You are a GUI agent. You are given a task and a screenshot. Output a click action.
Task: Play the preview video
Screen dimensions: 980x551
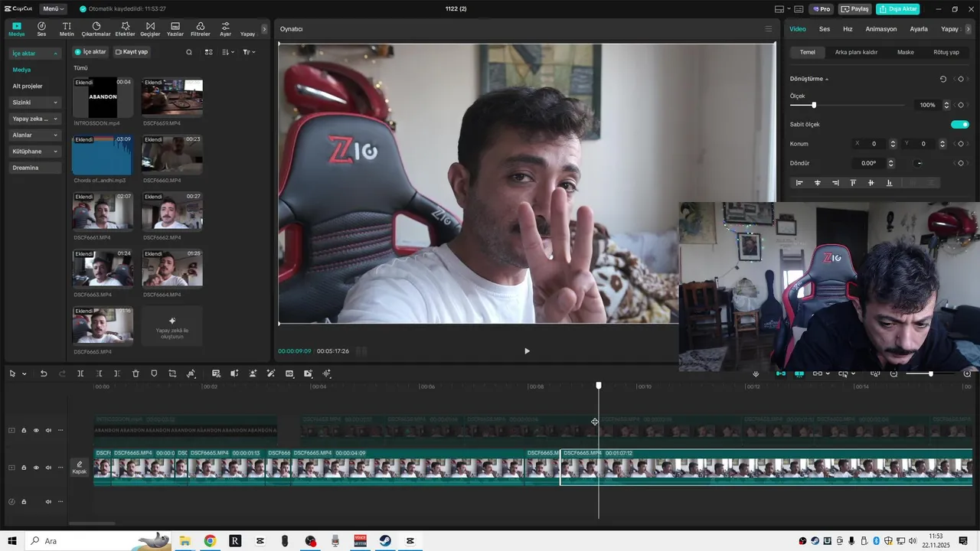(x=527, y=351)
